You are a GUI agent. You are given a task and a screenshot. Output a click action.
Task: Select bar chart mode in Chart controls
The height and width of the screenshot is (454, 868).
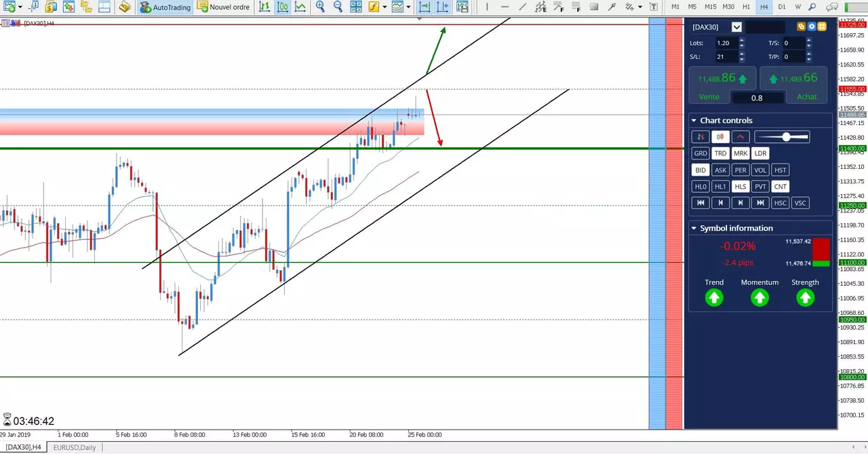click(x=701, y=137)
